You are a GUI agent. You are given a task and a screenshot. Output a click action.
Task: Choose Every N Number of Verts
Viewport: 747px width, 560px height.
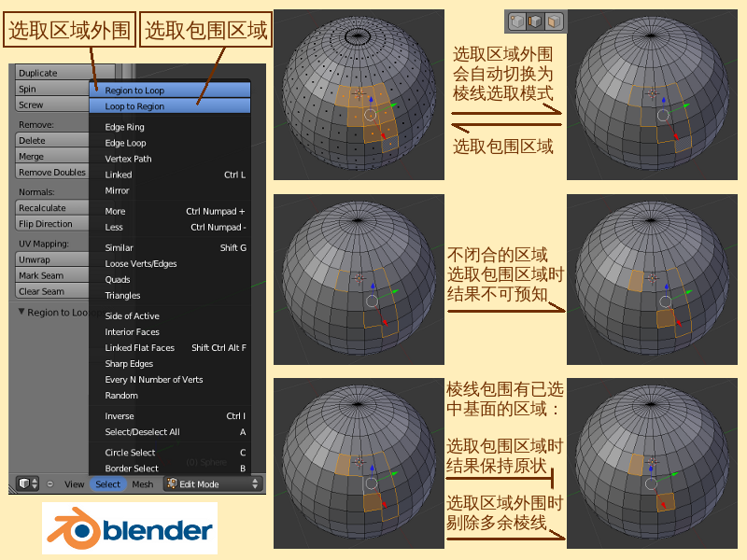point(170,380)
